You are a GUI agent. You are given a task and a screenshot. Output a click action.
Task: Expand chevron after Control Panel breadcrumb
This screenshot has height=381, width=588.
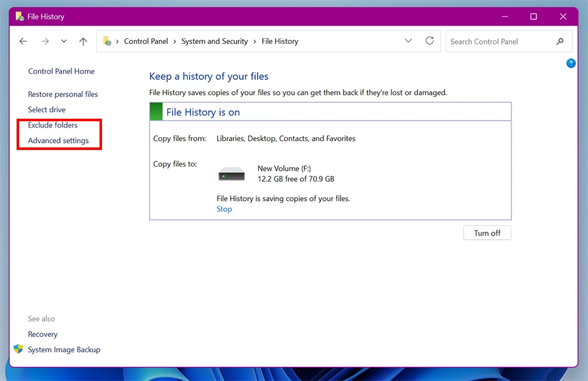pos(175,41)
